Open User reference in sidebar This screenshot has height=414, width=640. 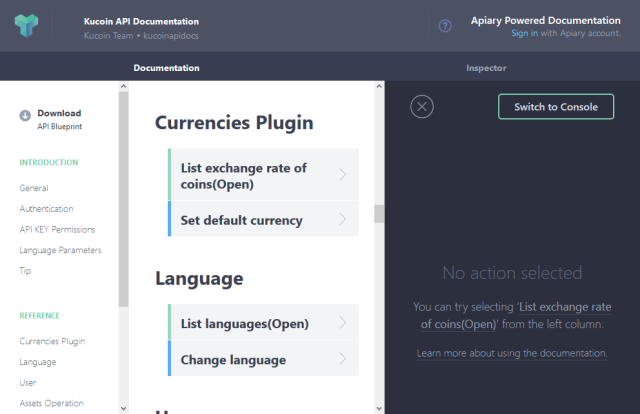28,383
